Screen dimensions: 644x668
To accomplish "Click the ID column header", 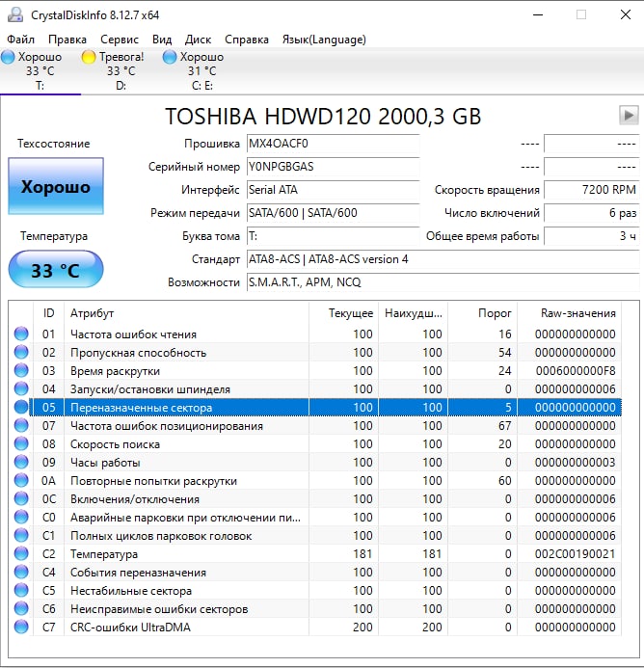I will 48,313.
